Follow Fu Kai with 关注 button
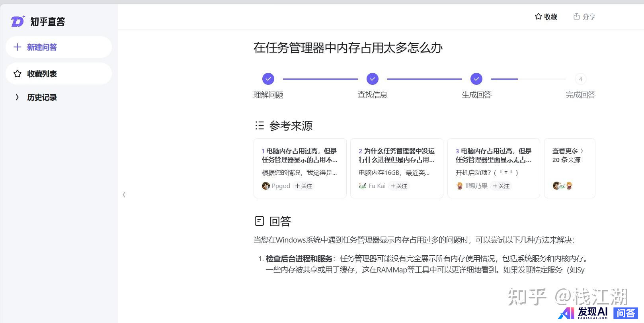The image size is (644, 323). click(x=399, y=186)
